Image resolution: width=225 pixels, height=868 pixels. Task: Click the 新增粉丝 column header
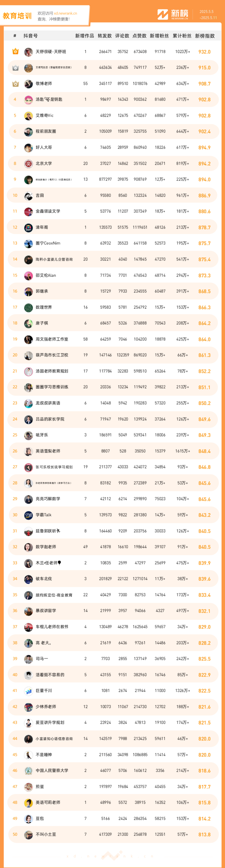[159, 36]
